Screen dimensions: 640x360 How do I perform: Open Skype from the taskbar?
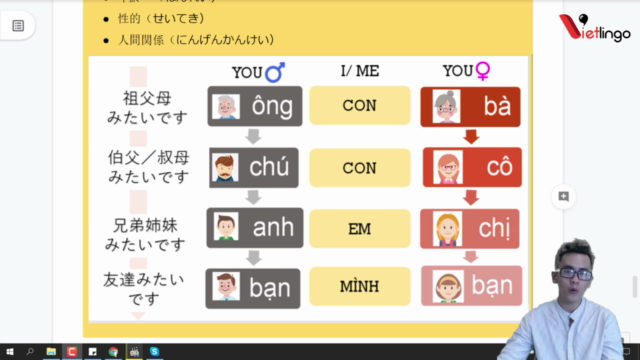tap(154, 351)
